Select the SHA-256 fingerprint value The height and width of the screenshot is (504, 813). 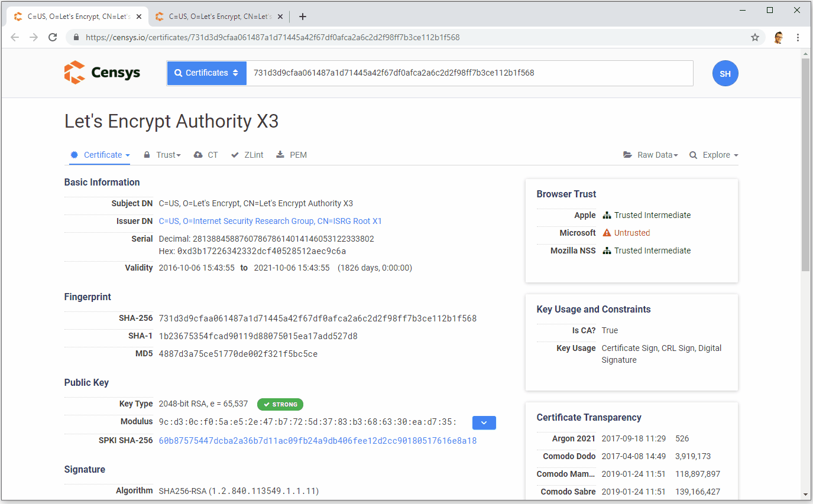pyautogui.click(x=318, y=318)
